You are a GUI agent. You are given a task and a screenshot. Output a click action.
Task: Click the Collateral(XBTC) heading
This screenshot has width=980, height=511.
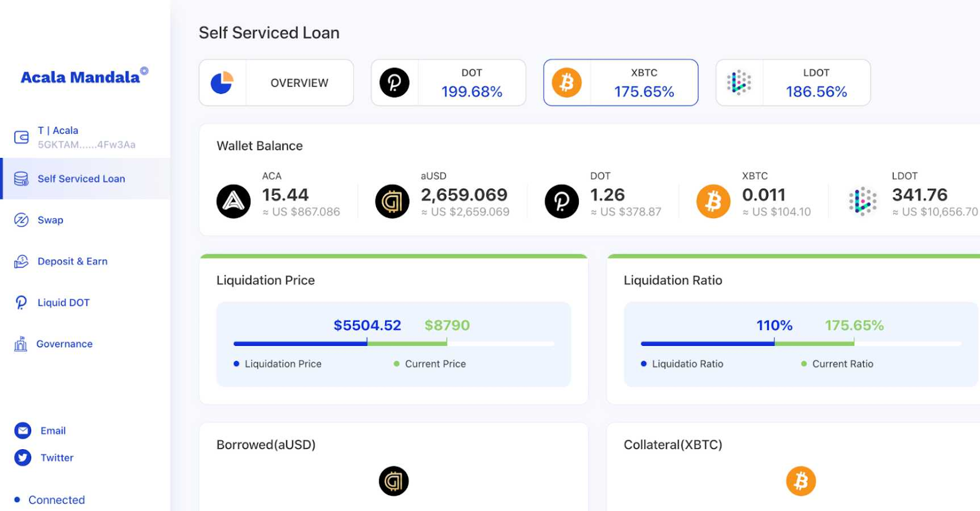coord(673,445)
